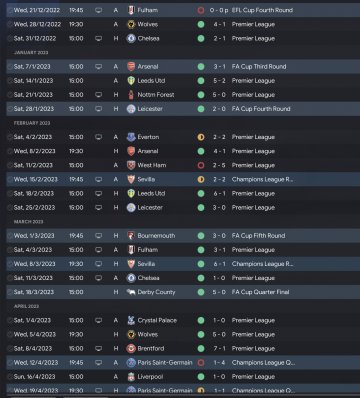Open the 7 - 1 result against Brentford
The width and height of the screenshot is (360, 398).
219,349
